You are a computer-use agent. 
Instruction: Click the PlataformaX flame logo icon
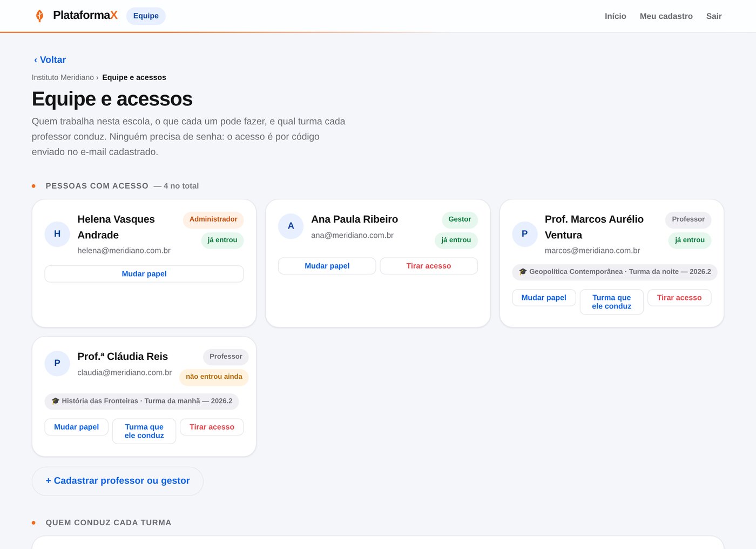click(x=39, y=16)
